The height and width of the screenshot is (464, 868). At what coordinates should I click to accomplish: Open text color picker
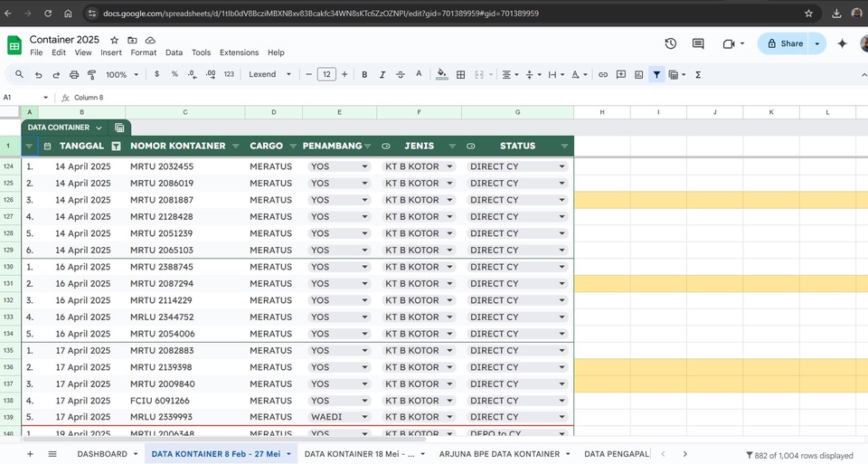[x=419, y=74]
